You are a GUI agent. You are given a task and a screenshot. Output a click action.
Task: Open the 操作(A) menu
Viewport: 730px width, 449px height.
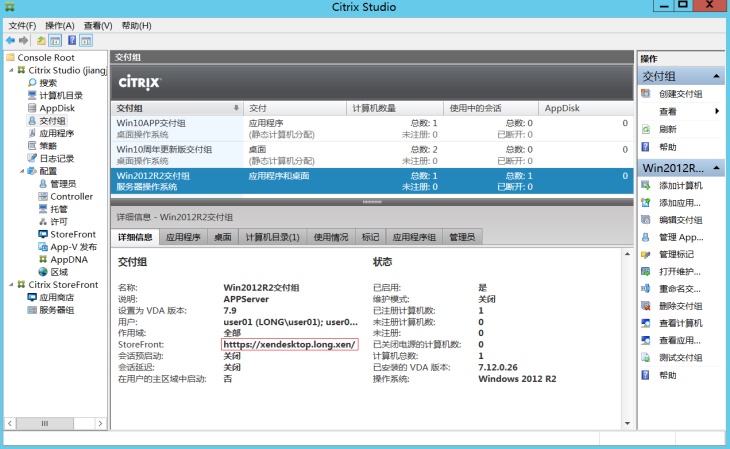[x=60, y=26]
